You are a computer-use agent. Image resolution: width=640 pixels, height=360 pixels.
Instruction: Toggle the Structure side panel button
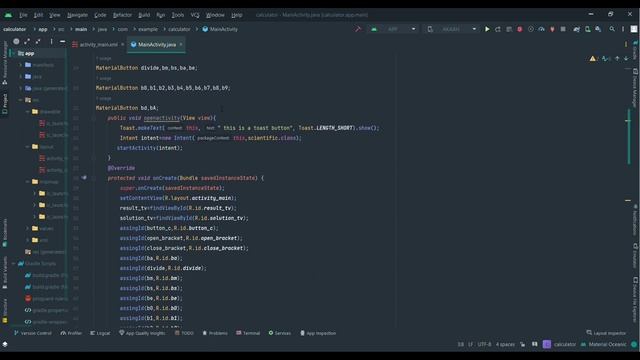[5, 310]
